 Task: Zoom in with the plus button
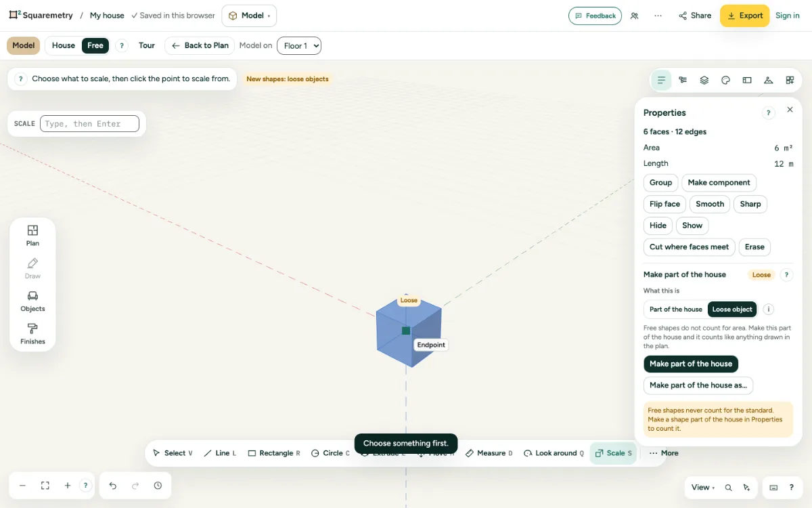pyautogui.click(x=68, y=486)
